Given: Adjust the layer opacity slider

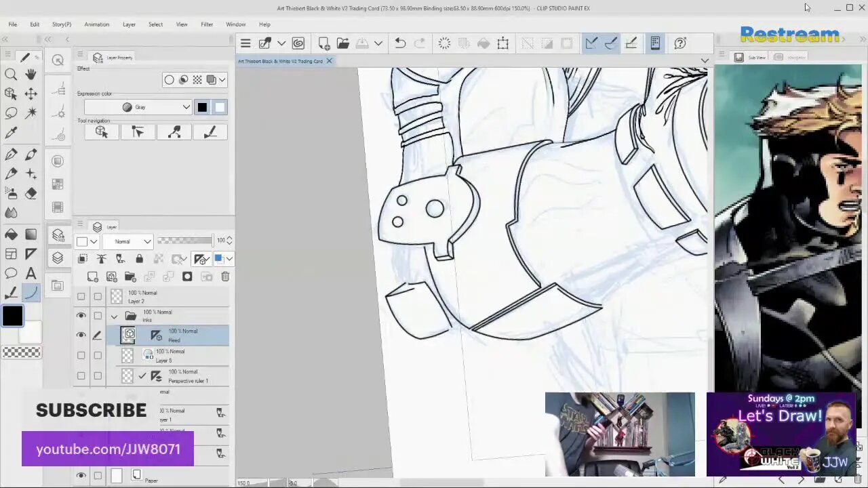Looking at the screenshot, I should [184, 241].
